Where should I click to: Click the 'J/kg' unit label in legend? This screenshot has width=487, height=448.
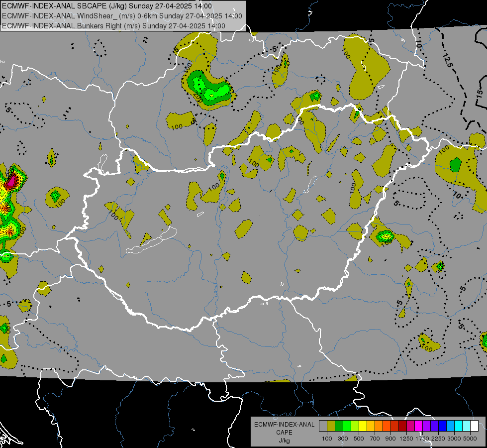284,441
